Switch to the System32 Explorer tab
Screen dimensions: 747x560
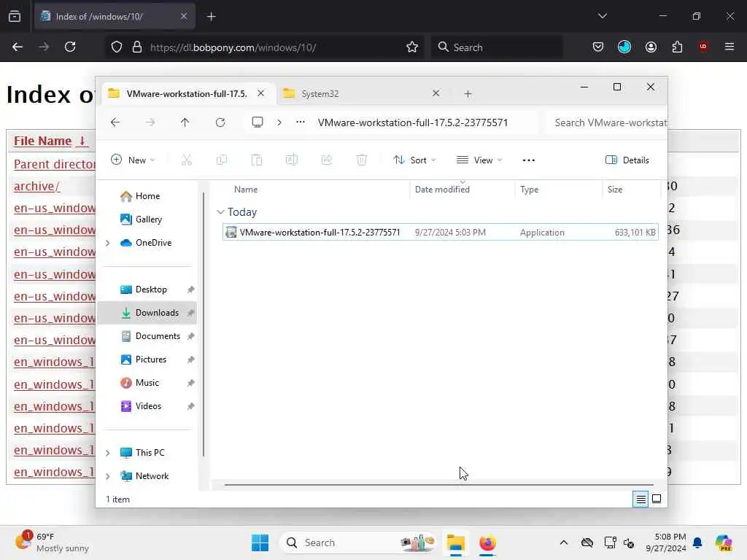click(x=361, y=94)
